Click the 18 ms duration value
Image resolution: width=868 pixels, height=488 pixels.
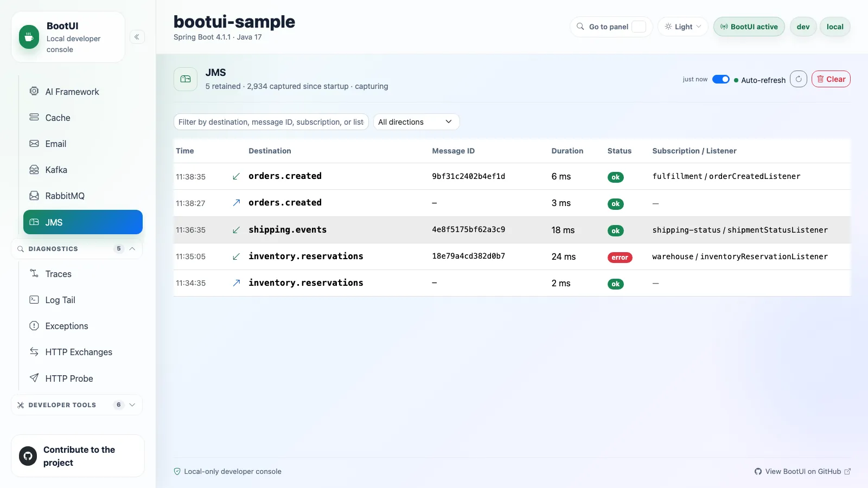tap(563, 230)
